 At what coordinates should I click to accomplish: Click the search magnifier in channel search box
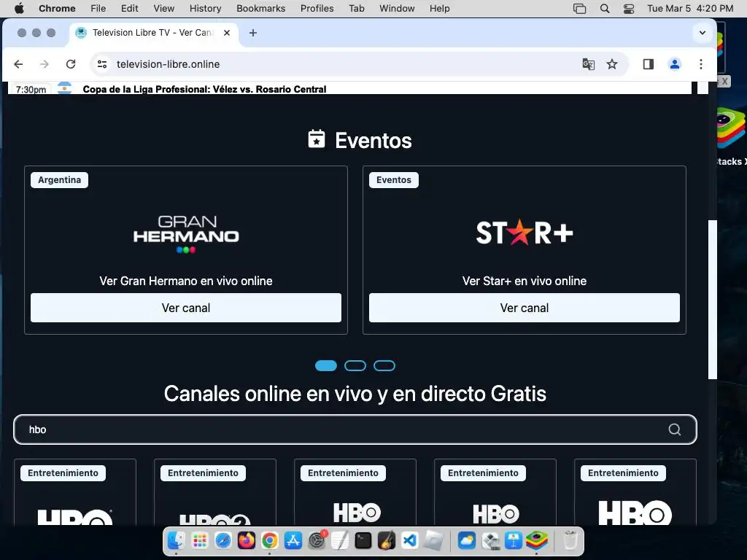click(675, 429)
